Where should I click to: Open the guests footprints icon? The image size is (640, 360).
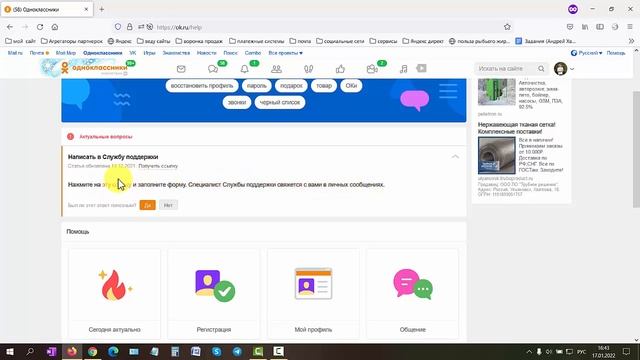309,69
